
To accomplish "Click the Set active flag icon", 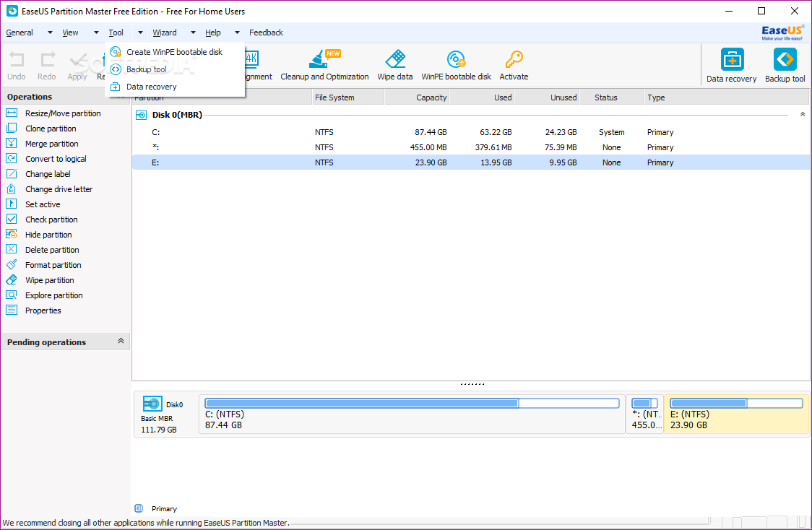I will (12, 204).
